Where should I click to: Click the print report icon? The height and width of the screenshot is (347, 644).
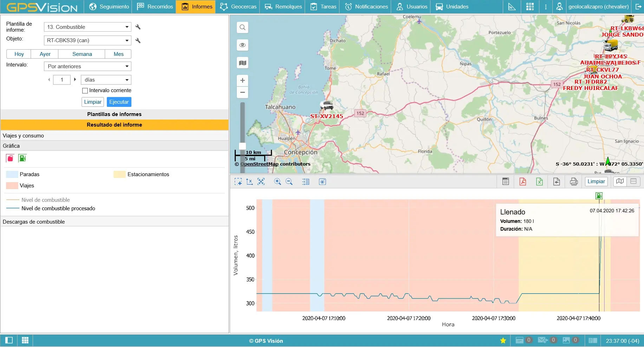(574, 181)
